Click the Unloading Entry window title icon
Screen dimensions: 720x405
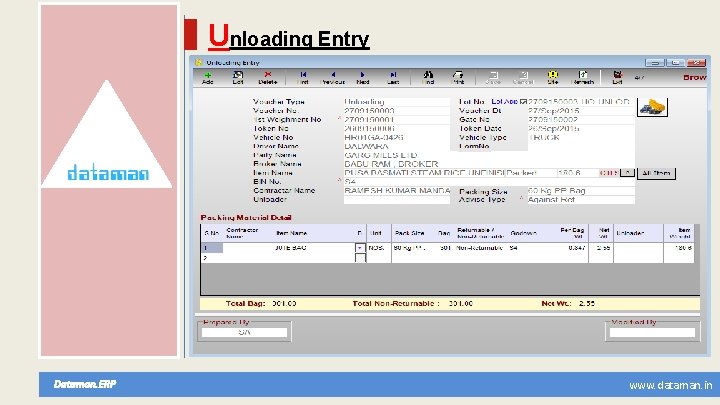[x=198, y=62]
